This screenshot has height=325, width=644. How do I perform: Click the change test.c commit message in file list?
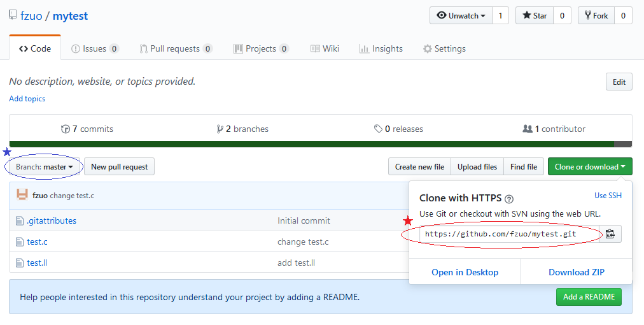[303, 242]
